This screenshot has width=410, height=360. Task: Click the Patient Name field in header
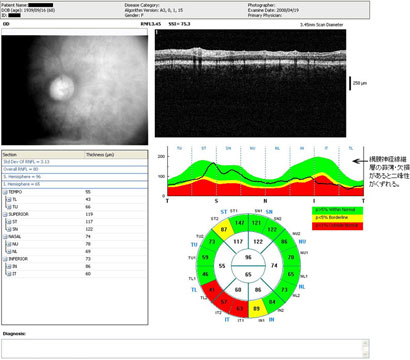coord(27,5)
